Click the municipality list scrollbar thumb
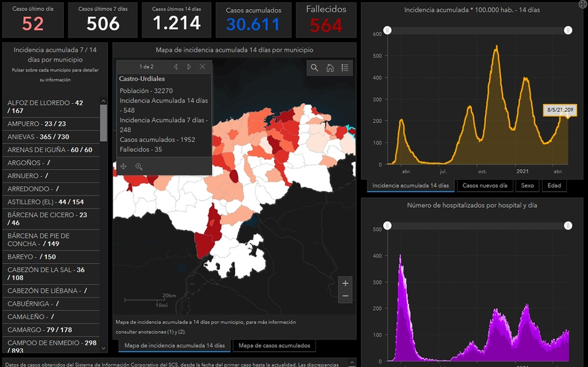This screenshot has height=367, width=588. [103, 123]
